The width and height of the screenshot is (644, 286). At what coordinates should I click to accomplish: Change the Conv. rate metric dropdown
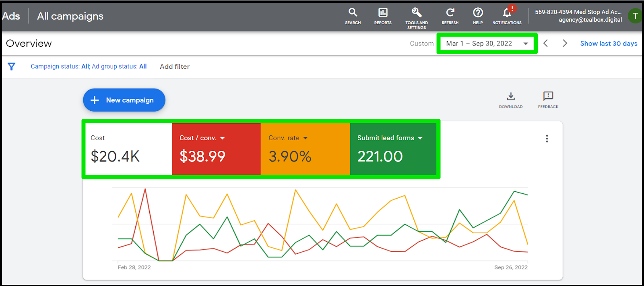288,138
